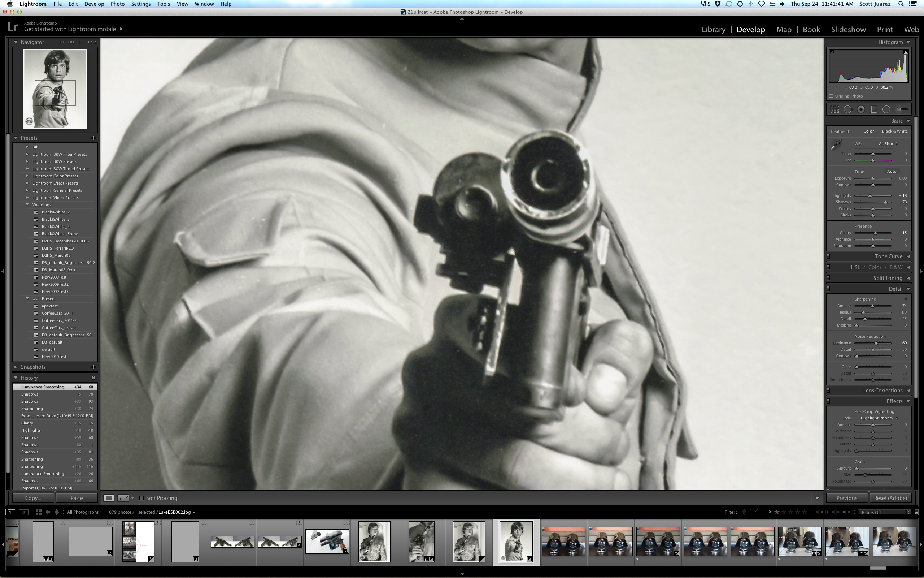Toggle the Split Toning panel switch

point(828,277)
